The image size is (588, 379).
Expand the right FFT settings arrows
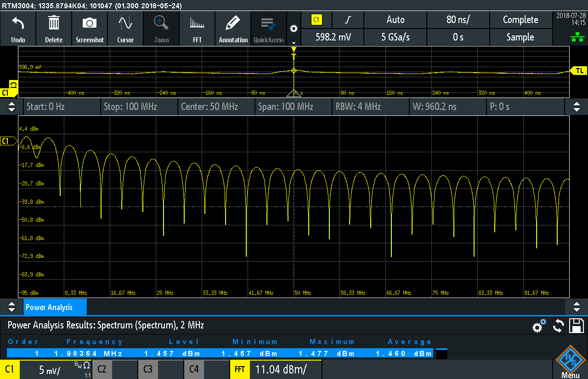(x=577, y=107)
